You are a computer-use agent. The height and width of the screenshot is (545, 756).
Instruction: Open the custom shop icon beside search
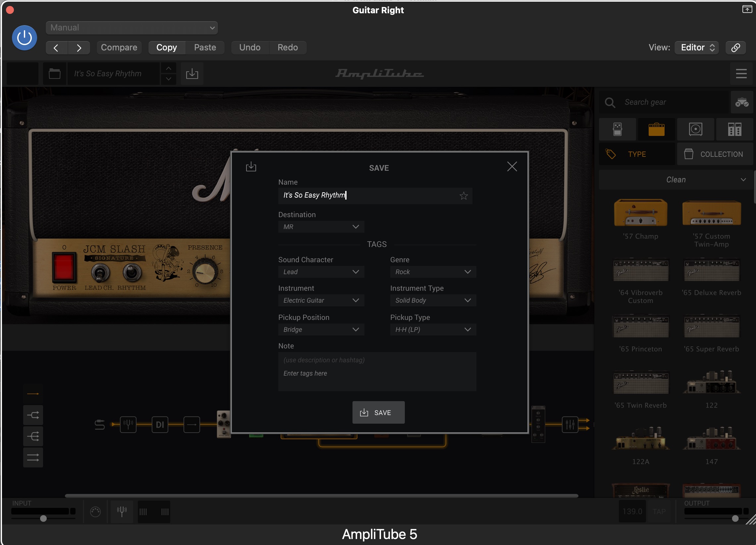pos(742,102)
